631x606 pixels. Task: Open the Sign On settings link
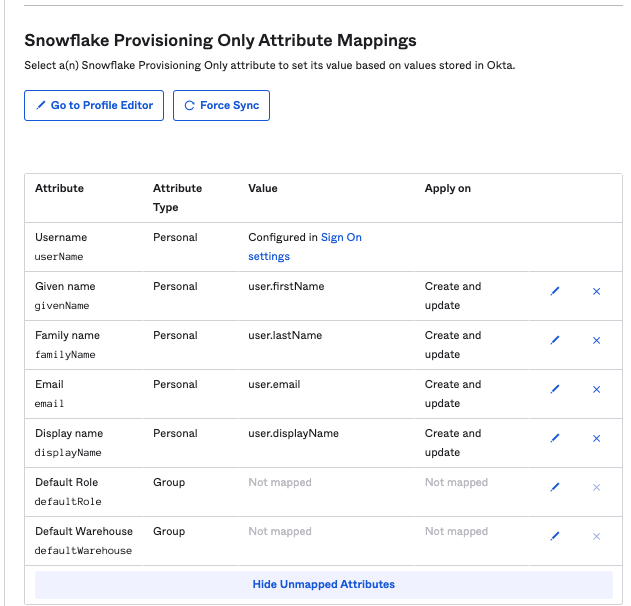340,238
